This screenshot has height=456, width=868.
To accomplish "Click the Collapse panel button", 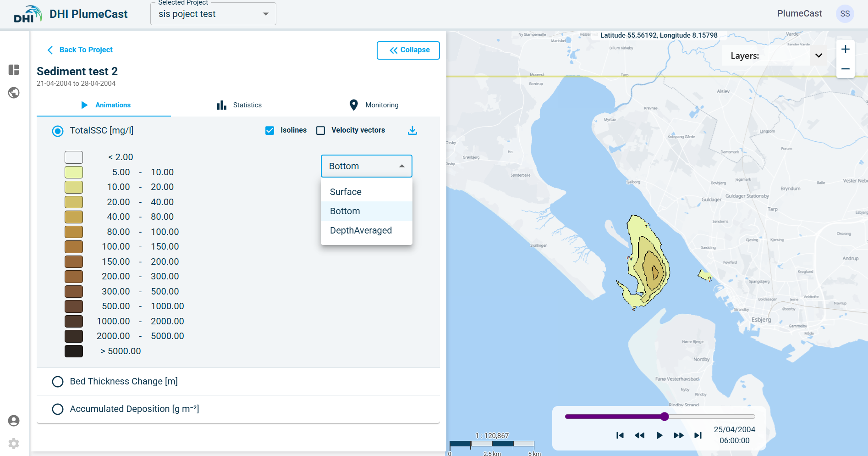I will (408, 50).
